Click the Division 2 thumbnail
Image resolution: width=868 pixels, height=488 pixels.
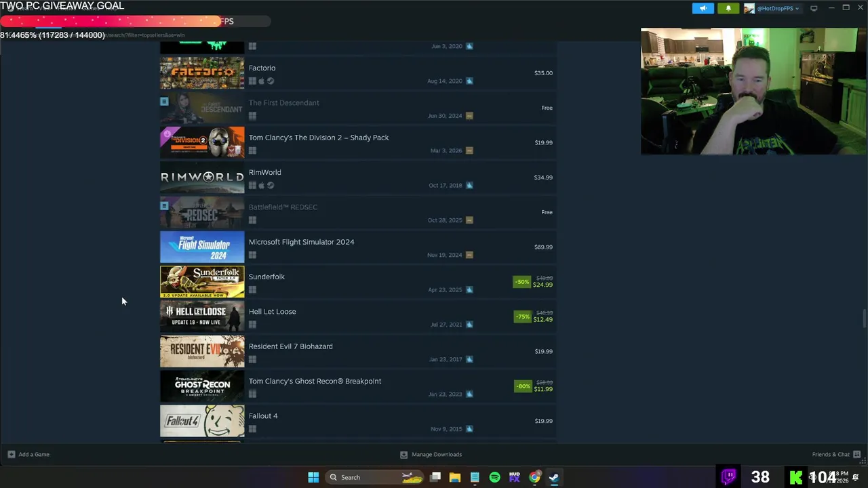pyautogui.click(x=202, y=142)
